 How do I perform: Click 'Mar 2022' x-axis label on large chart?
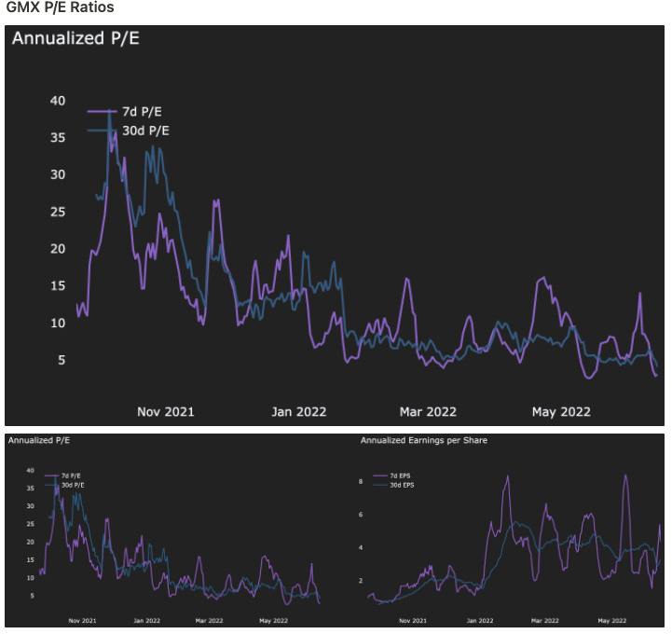pos(428,412)
